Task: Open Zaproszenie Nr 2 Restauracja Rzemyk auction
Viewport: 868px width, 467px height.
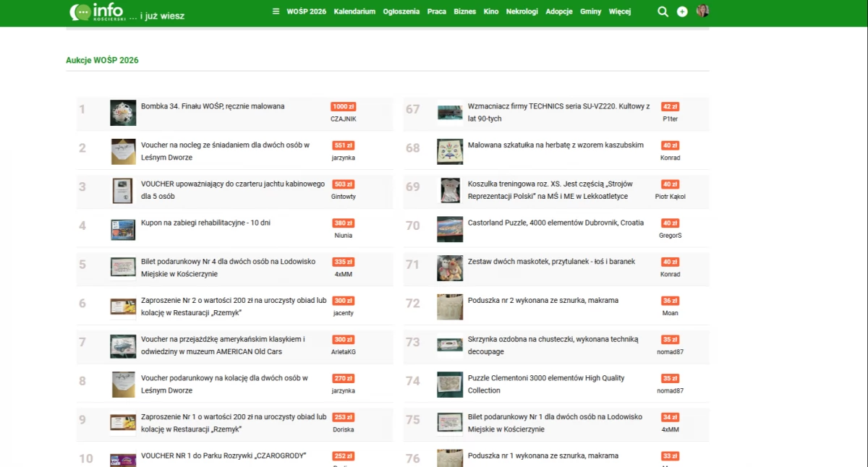Action: click(x=234, y=307)
